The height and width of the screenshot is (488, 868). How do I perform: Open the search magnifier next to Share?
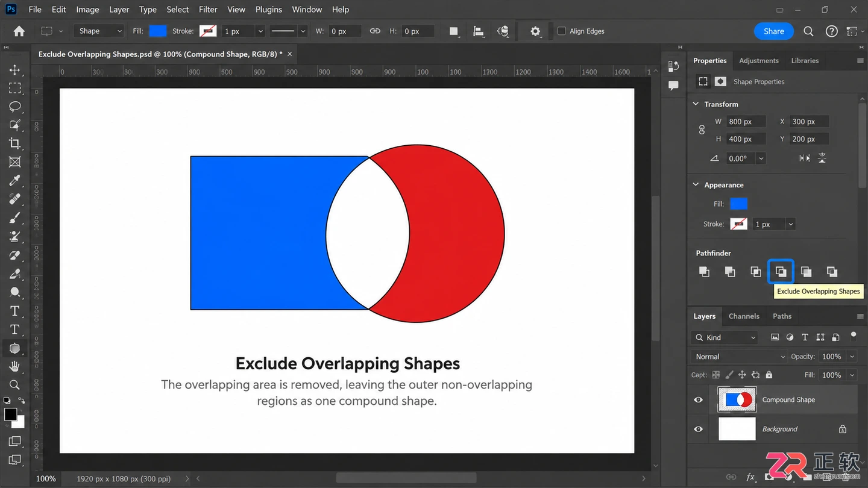(x=808, y=31)
